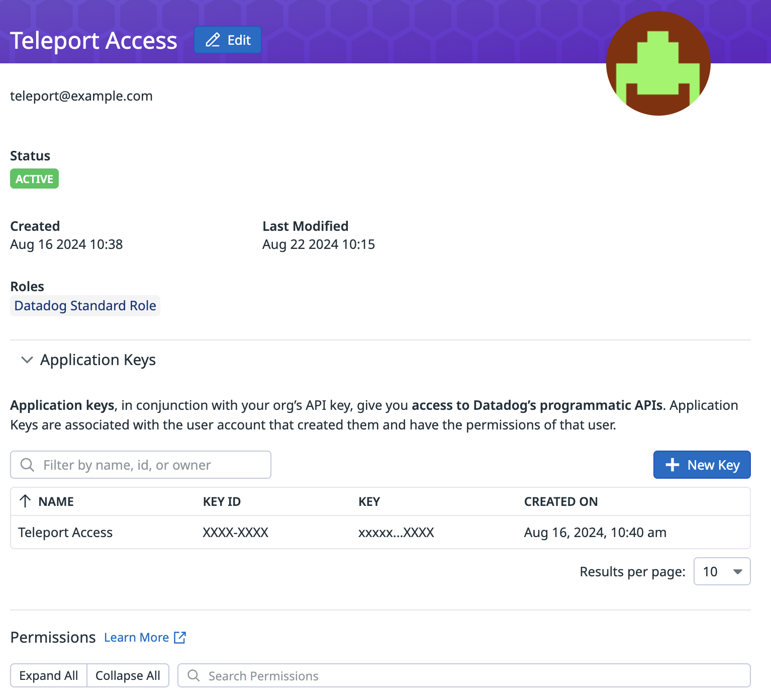The height and width of the screenshot is (700, 771).
Task: Select the Datadog Standard Role chip
Action: click(x=85, y=305)
